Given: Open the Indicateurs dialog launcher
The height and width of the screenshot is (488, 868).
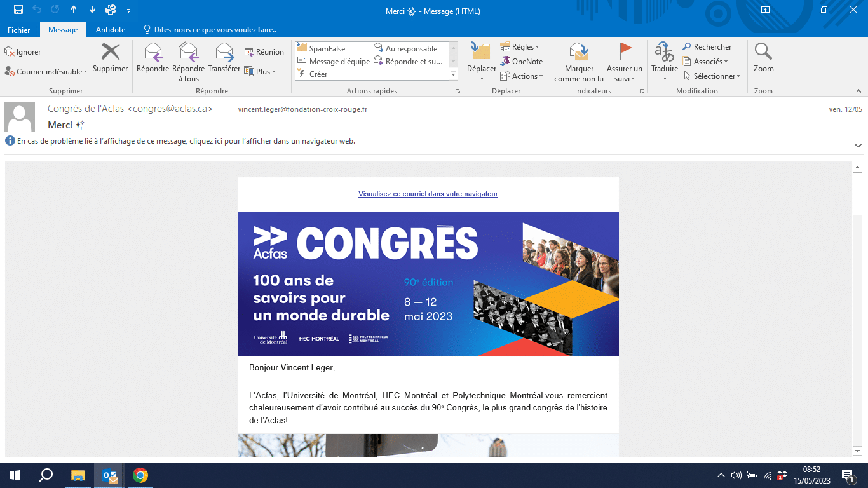Looking at the screenshot, I should pyautogui.click(x=642, y=91).
